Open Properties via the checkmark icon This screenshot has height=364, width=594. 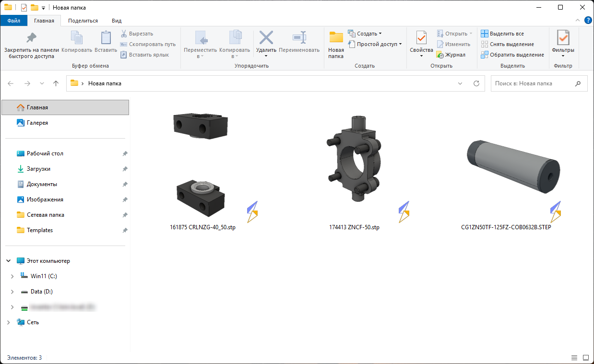point(421,38)
